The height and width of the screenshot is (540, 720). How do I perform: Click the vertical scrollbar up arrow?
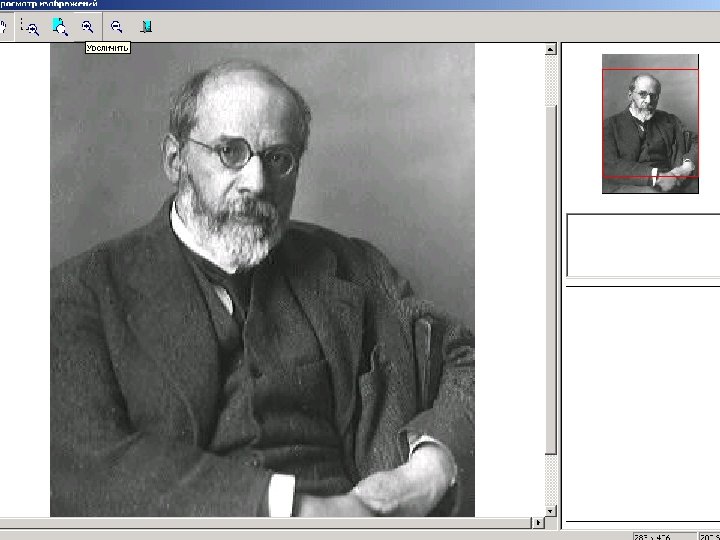(x=551, y=49)
